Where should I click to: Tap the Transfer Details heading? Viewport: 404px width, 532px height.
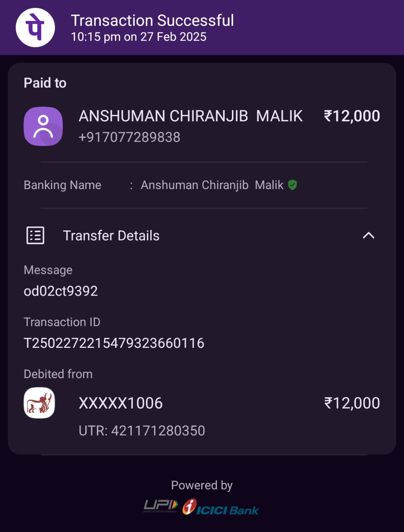pos(111,236)
